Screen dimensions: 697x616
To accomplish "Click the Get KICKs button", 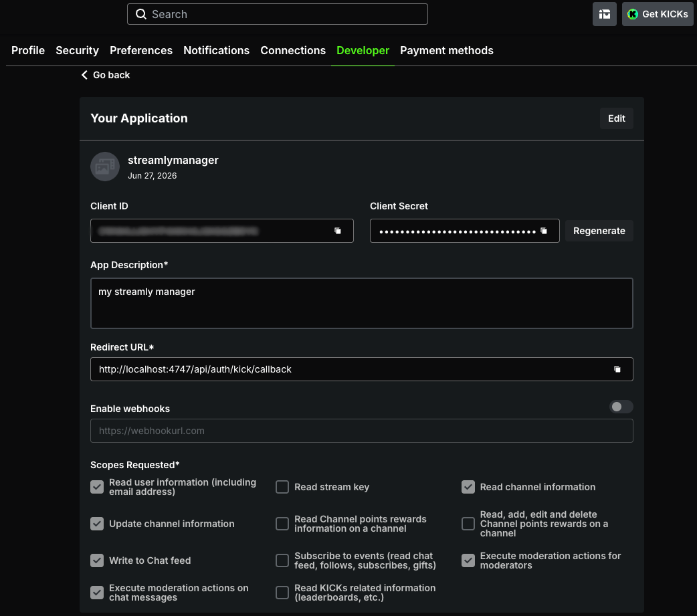I will [658, 14].
